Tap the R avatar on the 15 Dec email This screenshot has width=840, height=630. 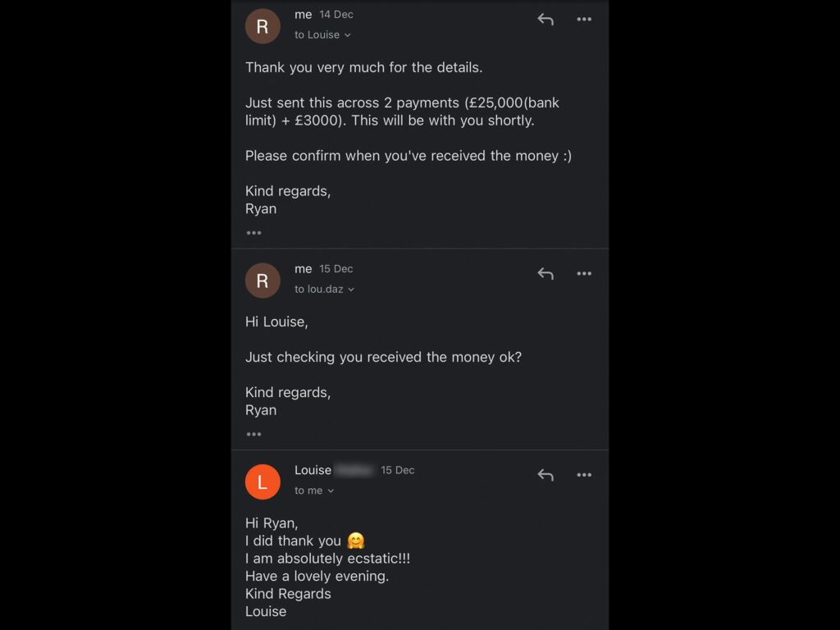pos(262,281)
